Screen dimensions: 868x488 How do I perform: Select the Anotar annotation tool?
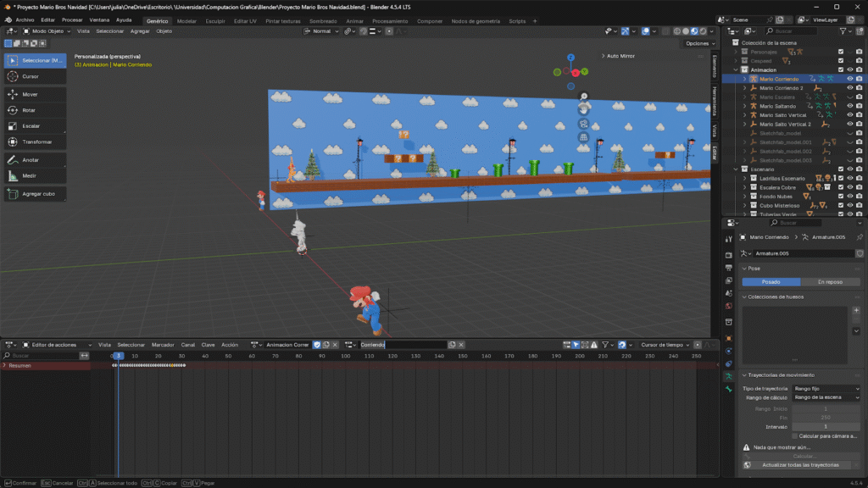click(x=34, y=159)
